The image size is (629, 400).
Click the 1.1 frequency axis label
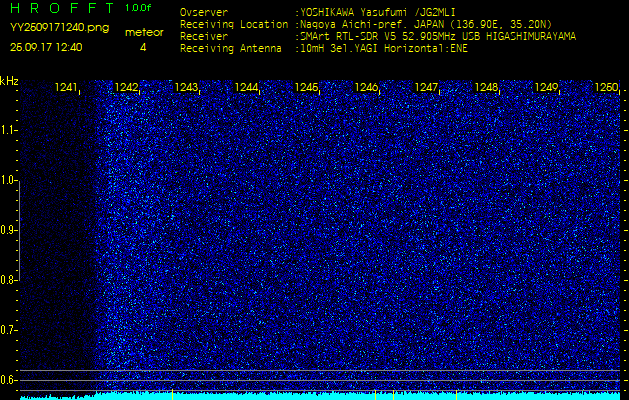[x=7, y=130]
